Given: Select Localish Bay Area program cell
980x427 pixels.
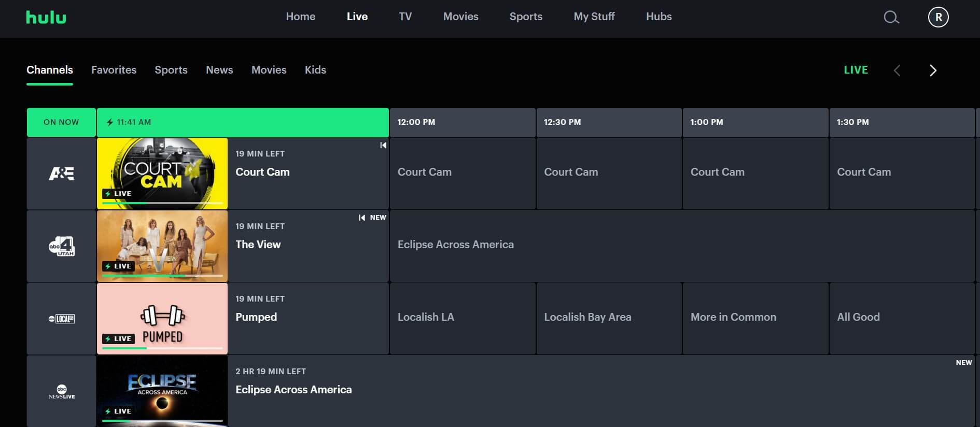Looking at the screenshot, I should 609,319.
